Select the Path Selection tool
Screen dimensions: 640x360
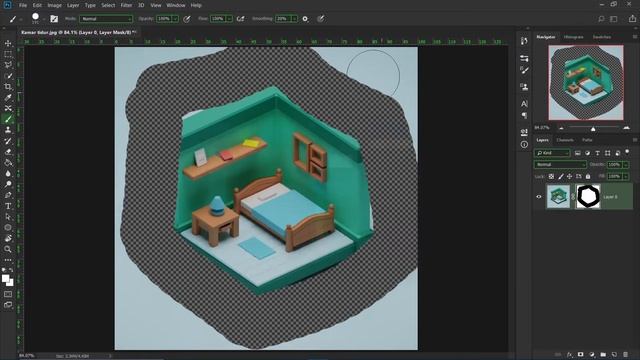tap(8, 217)
